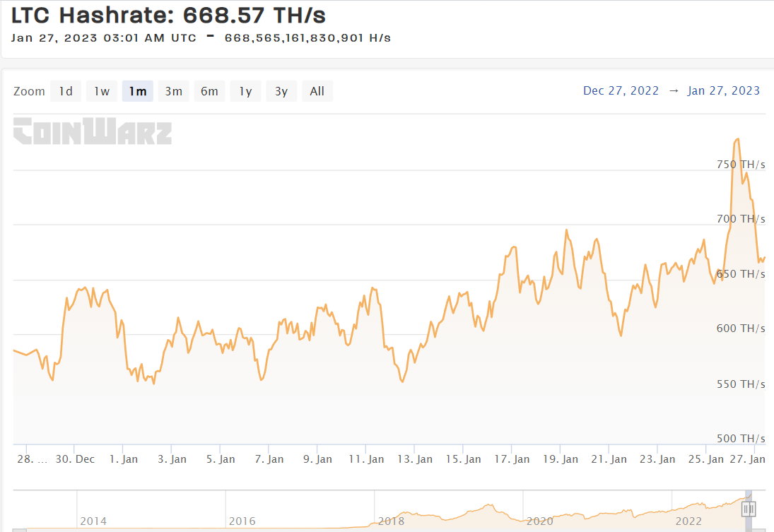Click the 5. Jan axis date
The height and width of the screenshot is (532, 774).
[x=221, y=459]
